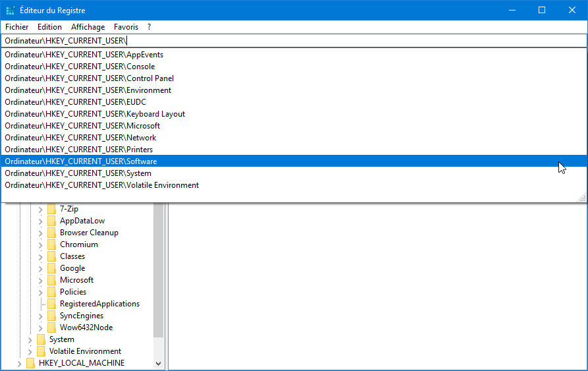Click the Volatile Environment folder icon
The width and height of the screenshot is (588, 371).
pyautogui.click(x=41, y=351)
